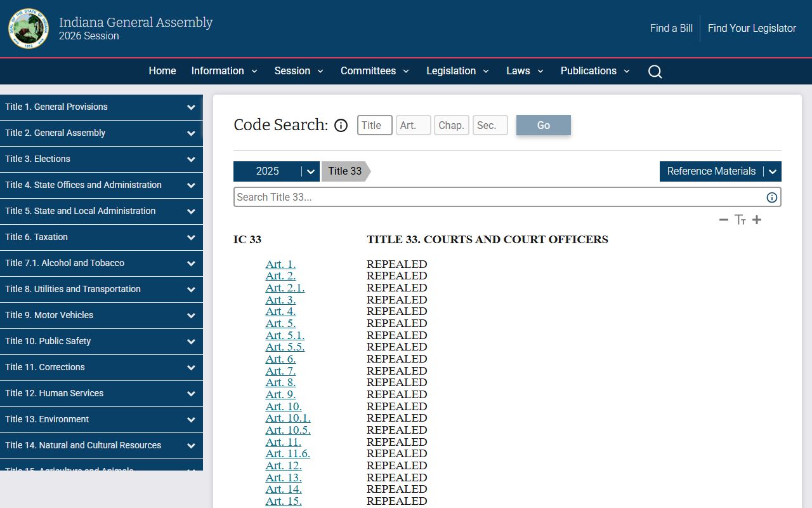Focus the Search Title 33 field
The height and width of the screenshot is (508, 812).
507,197
